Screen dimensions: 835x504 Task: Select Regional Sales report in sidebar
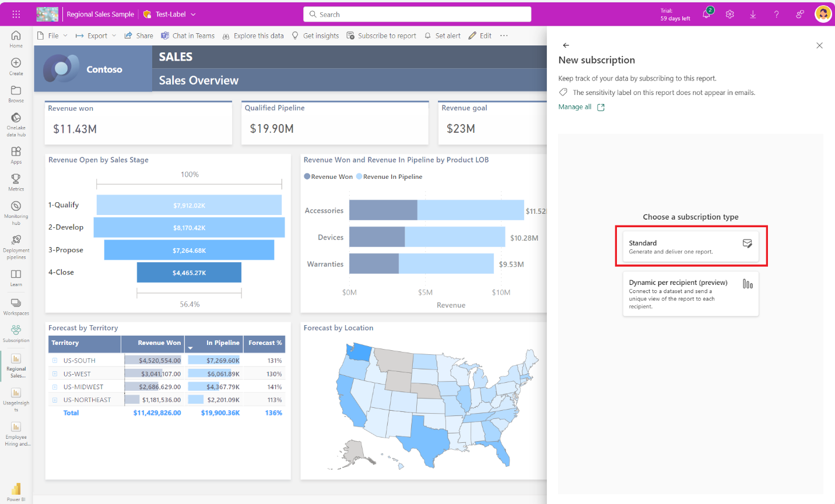click(16, 365)
